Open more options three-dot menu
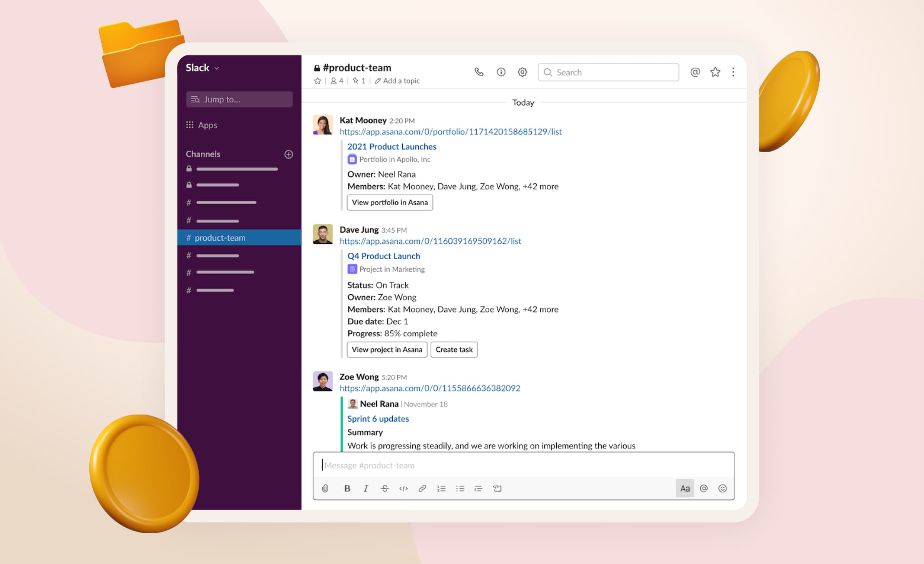The width and height of the screenshot is (924, 564). pos(733,72)
